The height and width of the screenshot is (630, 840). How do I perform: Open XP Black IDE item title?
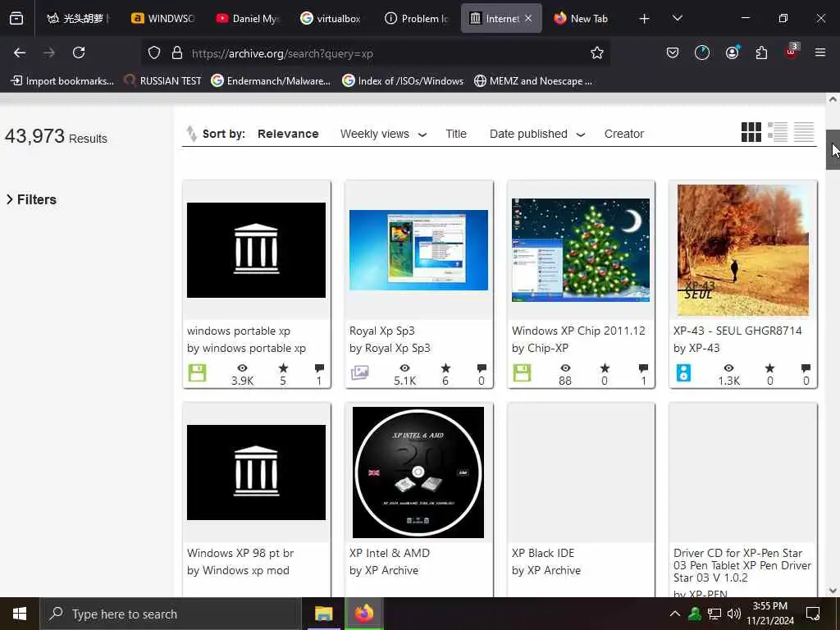(543, 553)
